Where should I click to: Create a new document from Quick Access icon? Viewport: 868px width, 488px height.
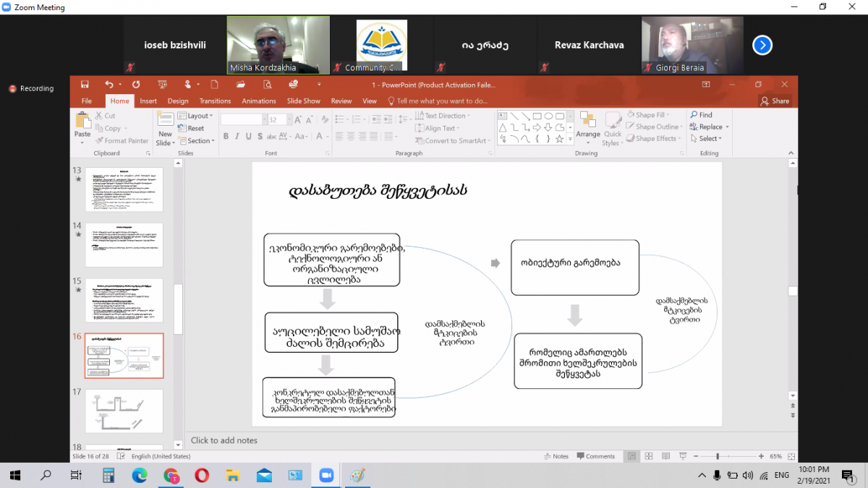tap(214, 85)
